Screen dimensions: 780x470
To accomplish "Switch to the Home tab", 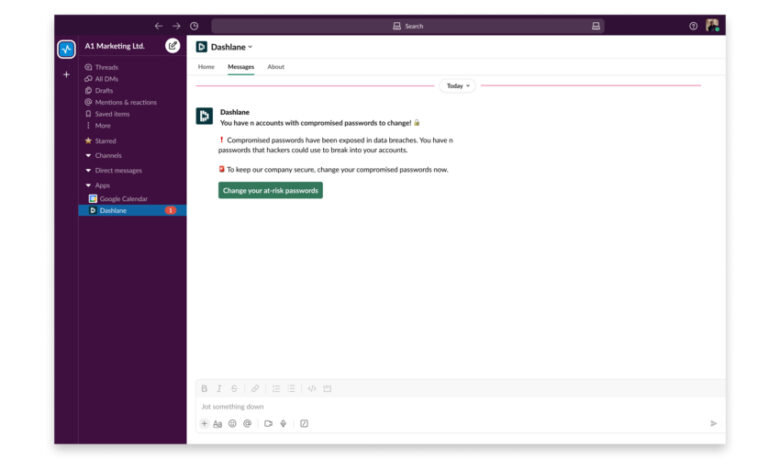I will (206, 67).
